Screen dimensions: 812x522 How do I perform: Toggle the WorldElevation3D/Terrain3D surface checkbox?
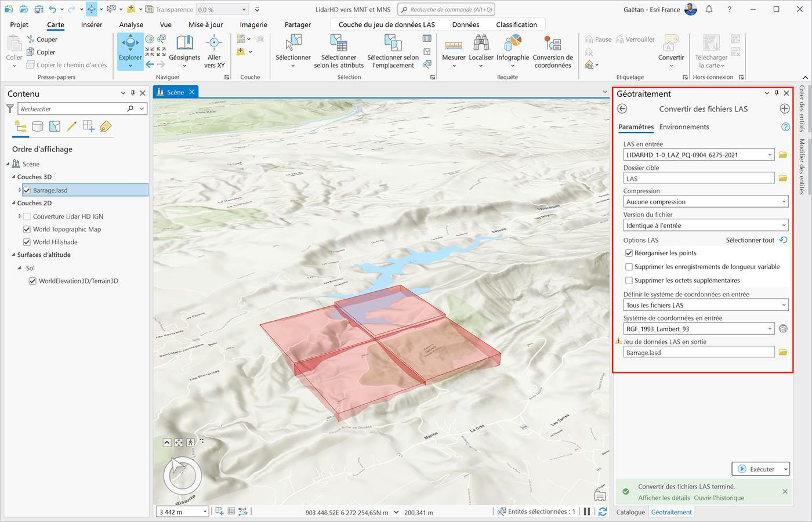pyautogui.click(x=32, y=281)
